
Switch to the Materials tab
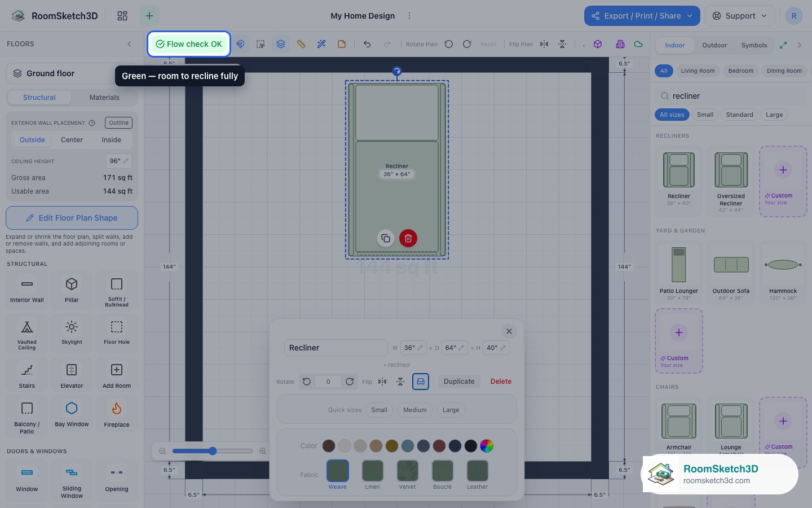click(x=104, y=98)
